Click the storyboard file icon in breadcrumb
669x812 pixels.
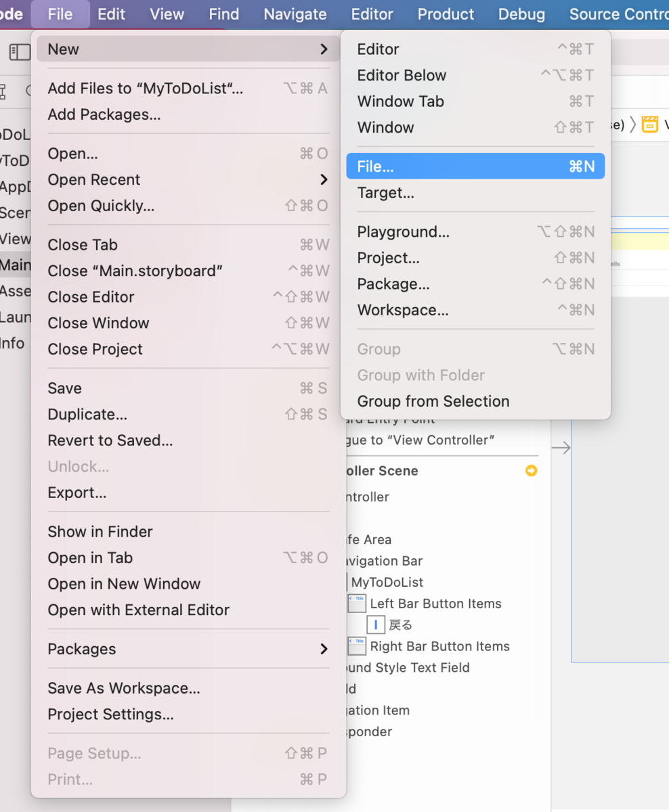pos(650,125)
